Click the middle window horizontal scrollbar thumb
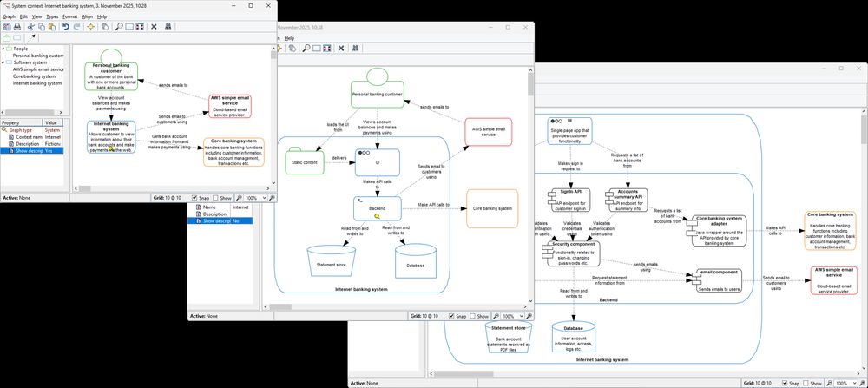 pyautogui.click(x=280, y=306)
